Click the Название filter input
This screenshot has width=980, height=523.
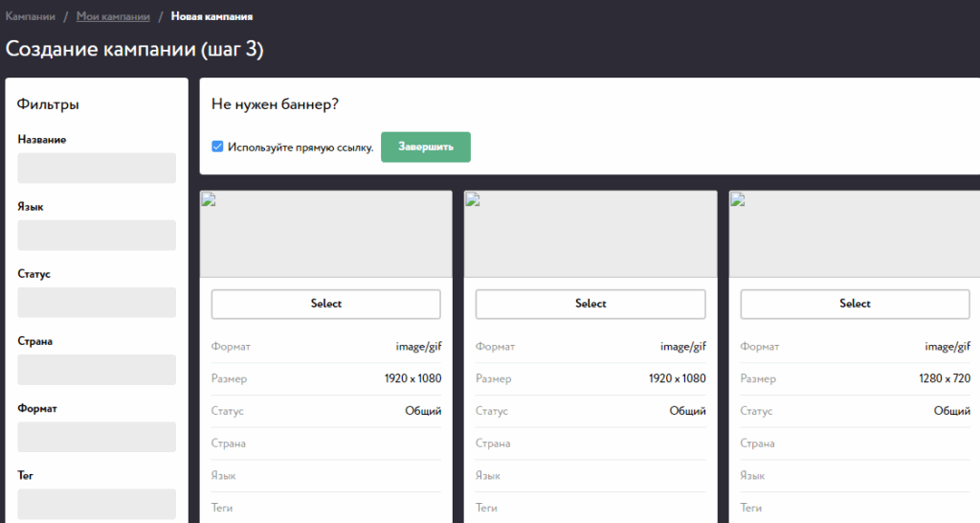pyautogui.click(x=97, y=169)
